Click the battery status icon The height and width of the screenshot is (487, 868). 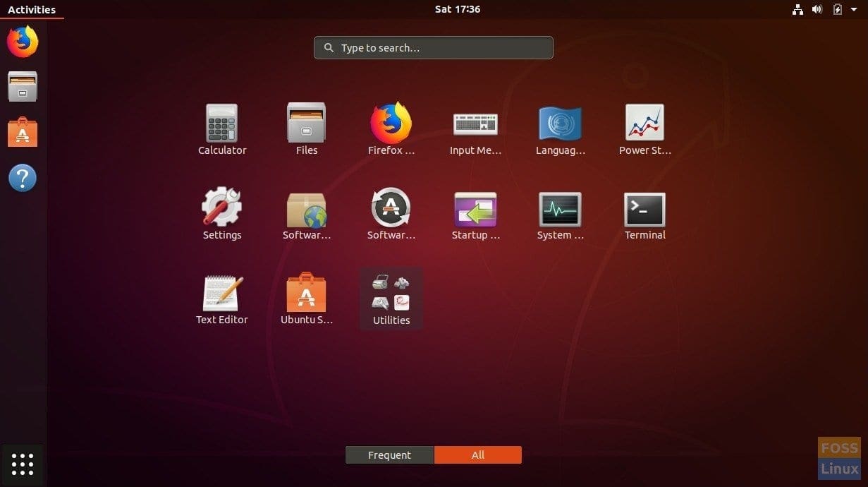[x=837, y=9]
